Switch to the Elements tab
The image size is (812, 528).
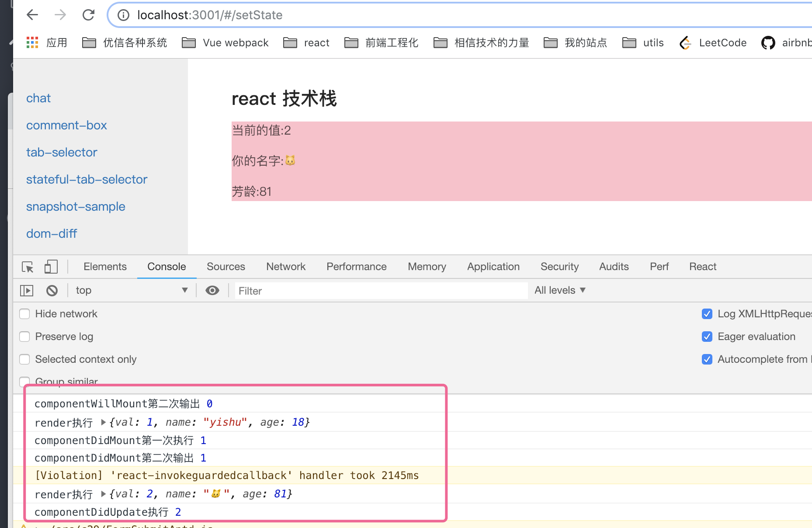[x=105, y=267]
